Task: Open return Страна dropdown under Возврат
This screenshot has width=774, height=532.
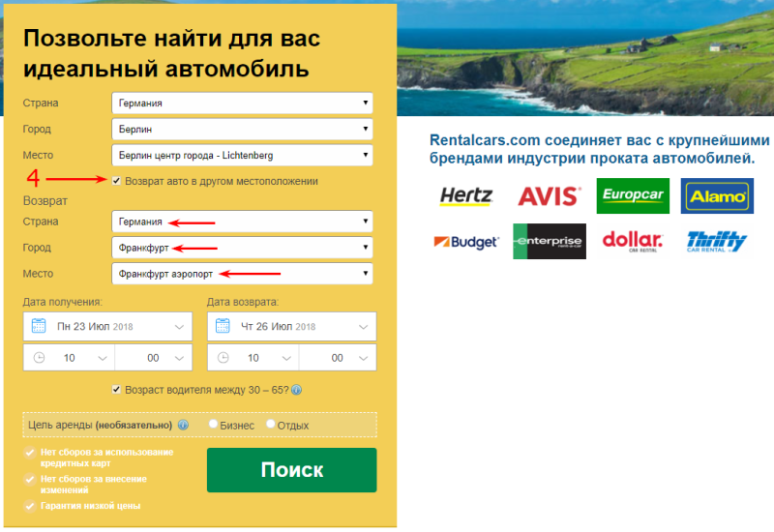Action: coord(243,222)
